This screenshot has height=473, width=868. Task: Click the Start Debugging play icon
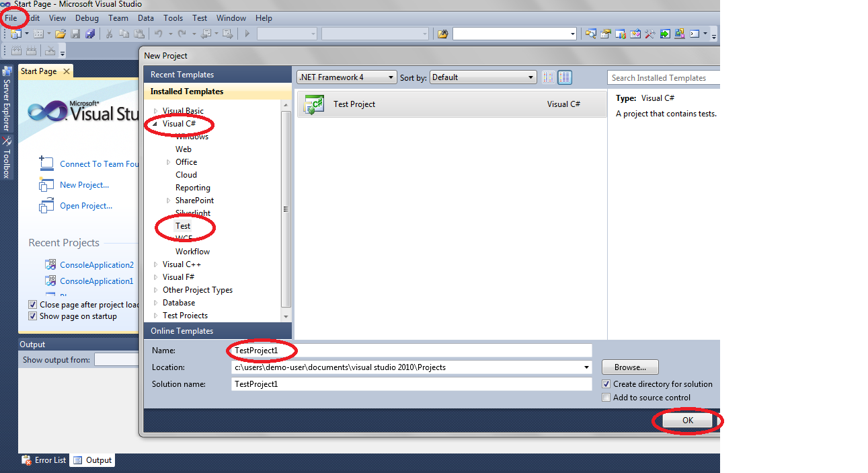coord(247,34)
